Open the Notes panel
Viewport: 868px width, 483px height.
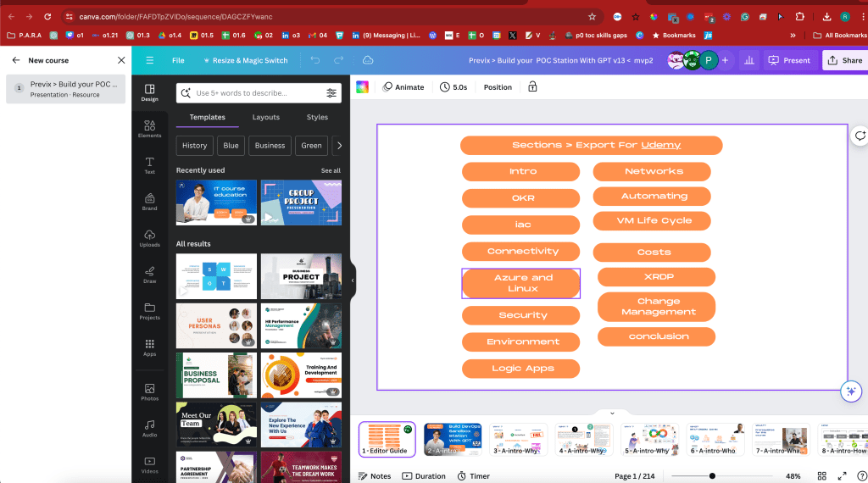click(x=374, y=476)
